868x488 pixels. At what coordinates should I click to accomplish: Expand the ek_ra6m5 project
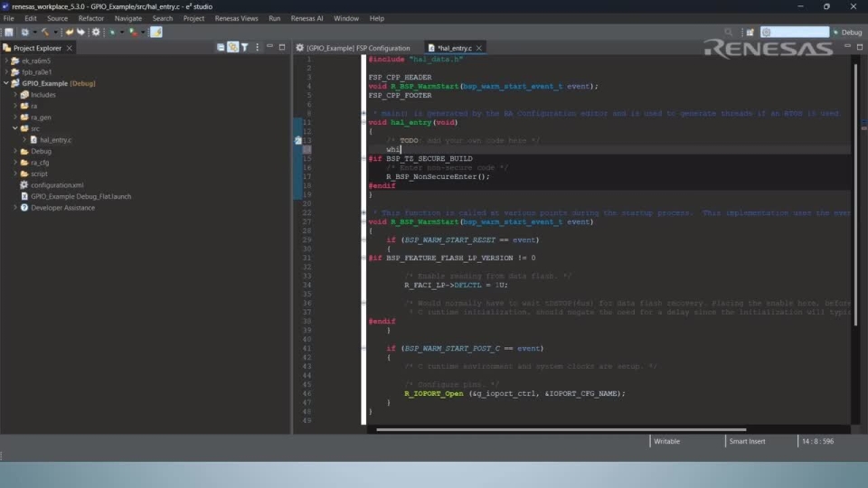click(x=6, y=61)
